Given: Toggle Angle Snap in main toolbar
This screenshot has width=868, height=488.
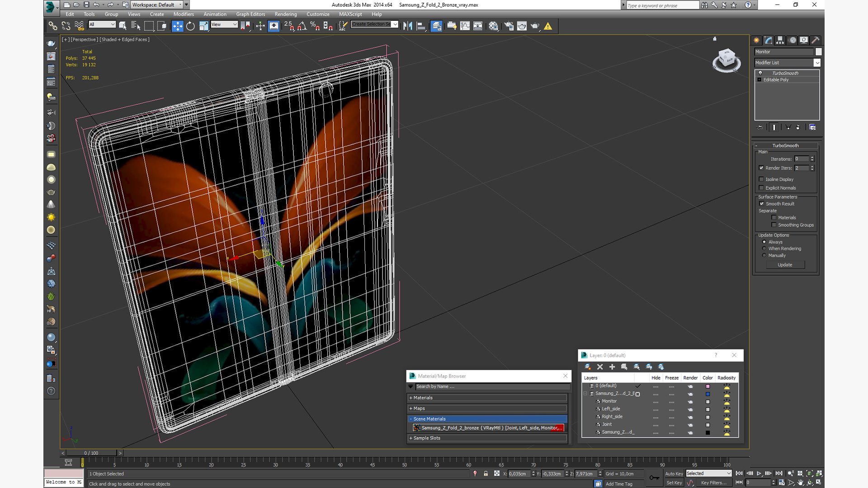Looking at the screenshot, I should 302,26.
